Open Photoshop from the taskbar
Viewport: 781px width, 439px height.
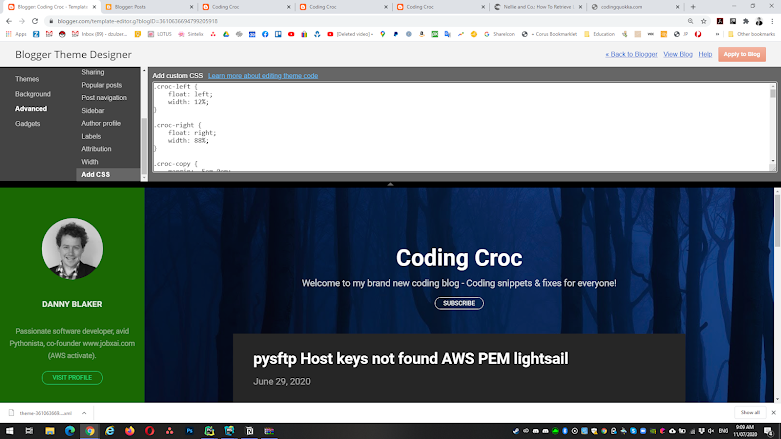click(x=189, y=431)
